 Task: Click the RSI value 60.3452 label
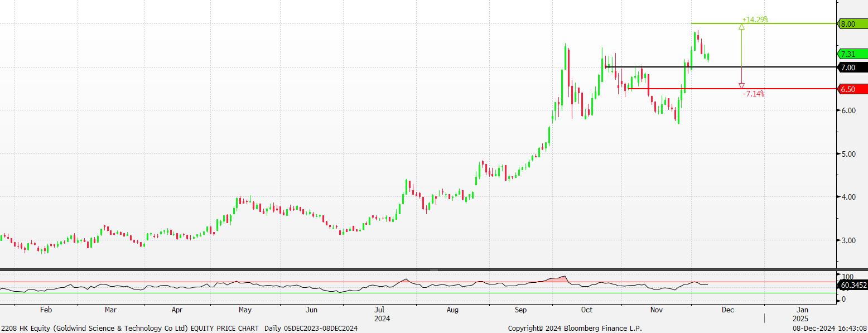tap(853, 285)
